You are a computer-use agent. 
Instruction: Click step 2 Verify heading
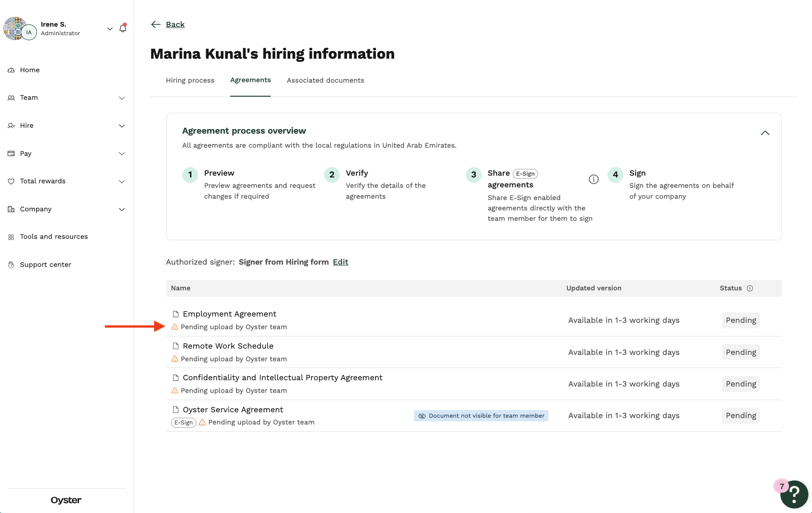357,173
